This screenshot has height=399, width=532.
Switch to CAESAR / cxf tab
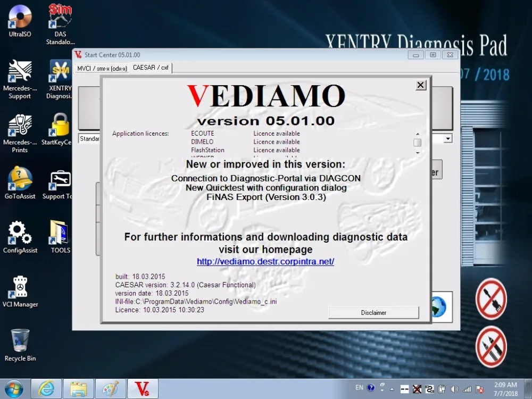tap(151, 68)
